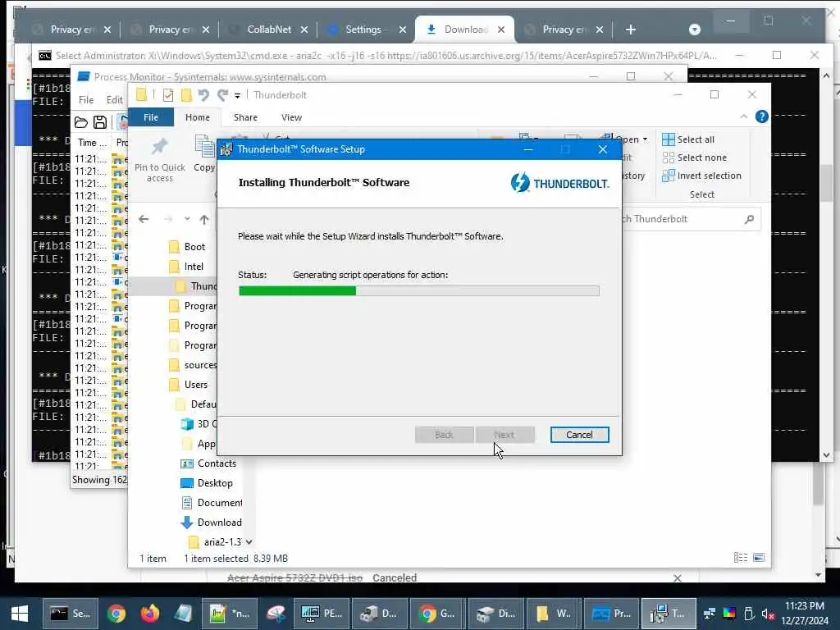The width and height of the screenshot is (840, 630).
Task: Open the Process Monitor taskbar button
Action: click(x=611, y=613)
